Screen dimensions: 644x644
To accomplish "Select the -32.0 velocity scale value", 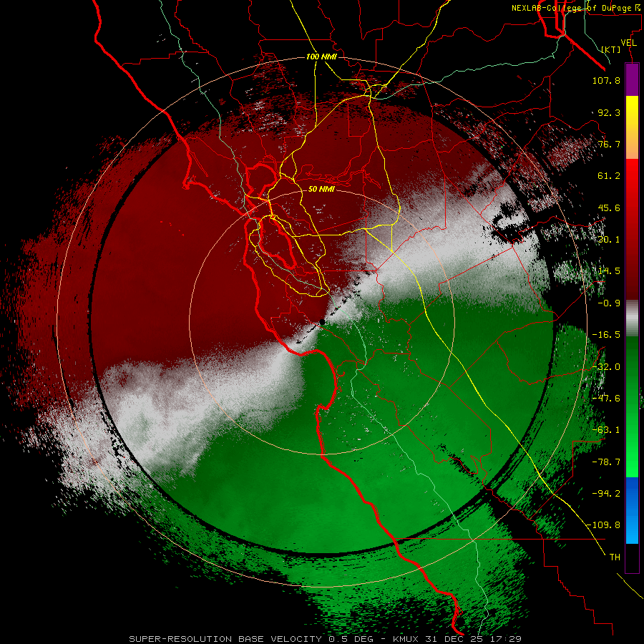I will pos(606,367).
